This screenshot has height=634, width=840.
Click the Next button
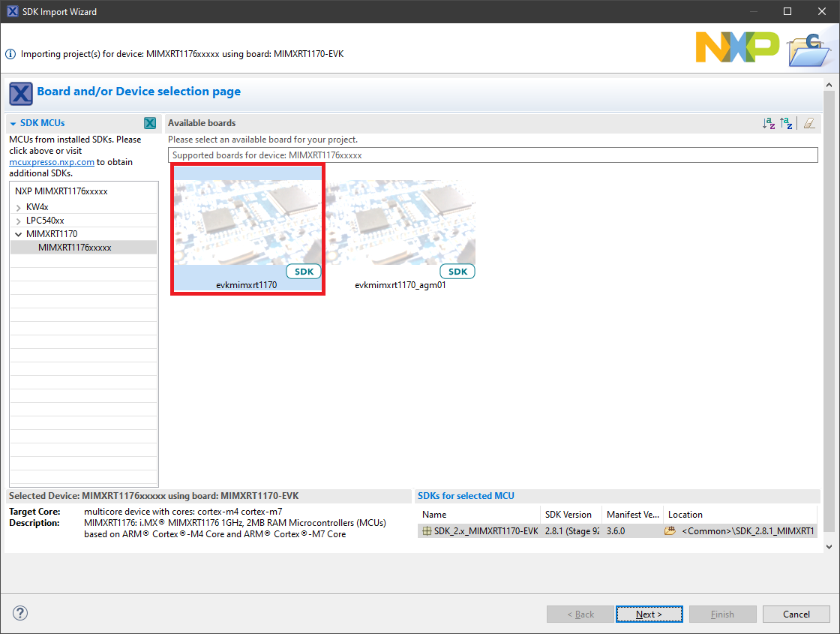click(x=649, y=614)
